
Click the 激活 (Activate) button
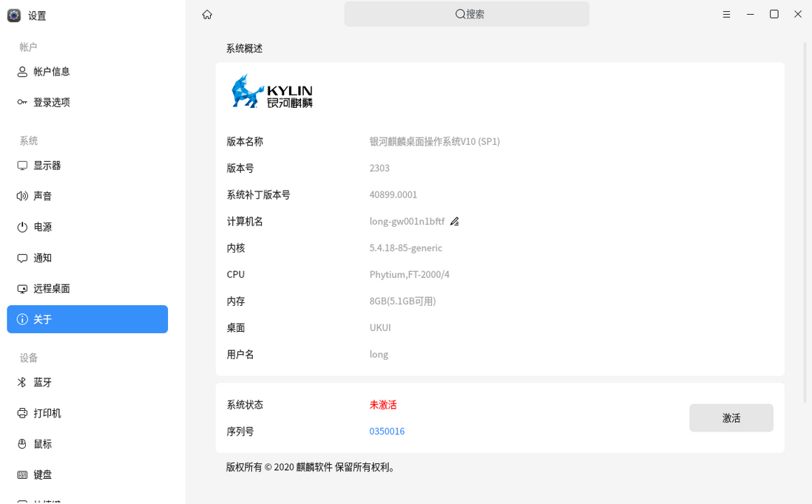[x=731, y=418]
